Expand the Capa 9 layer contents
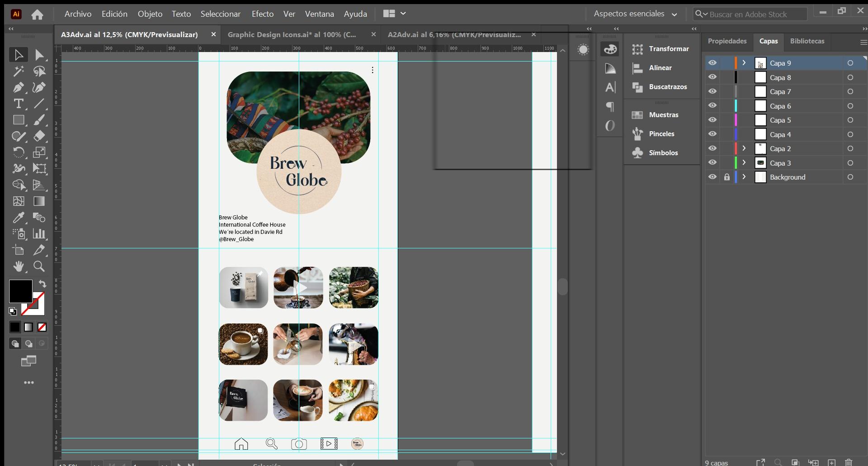This screenshot has width=868, height=466. [x=744, y=63]
